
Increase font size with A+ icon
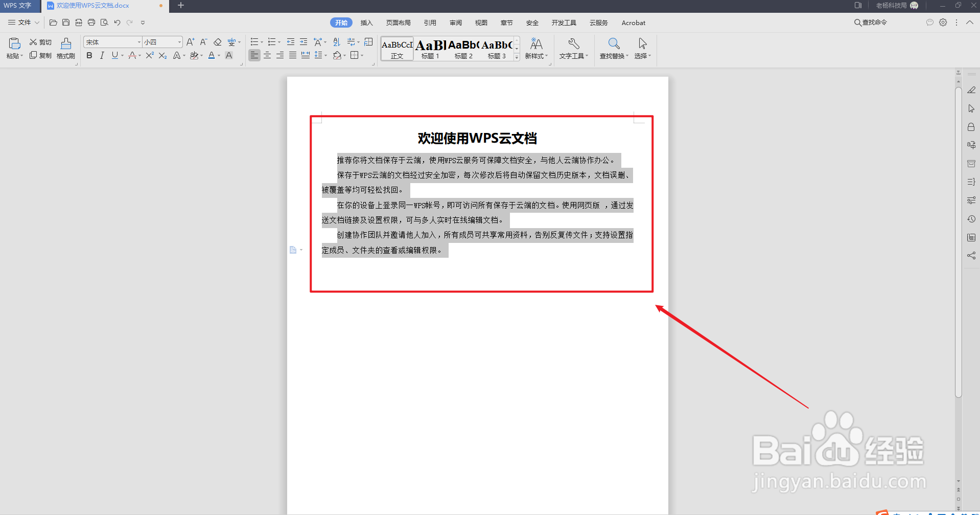pos(191,42)
